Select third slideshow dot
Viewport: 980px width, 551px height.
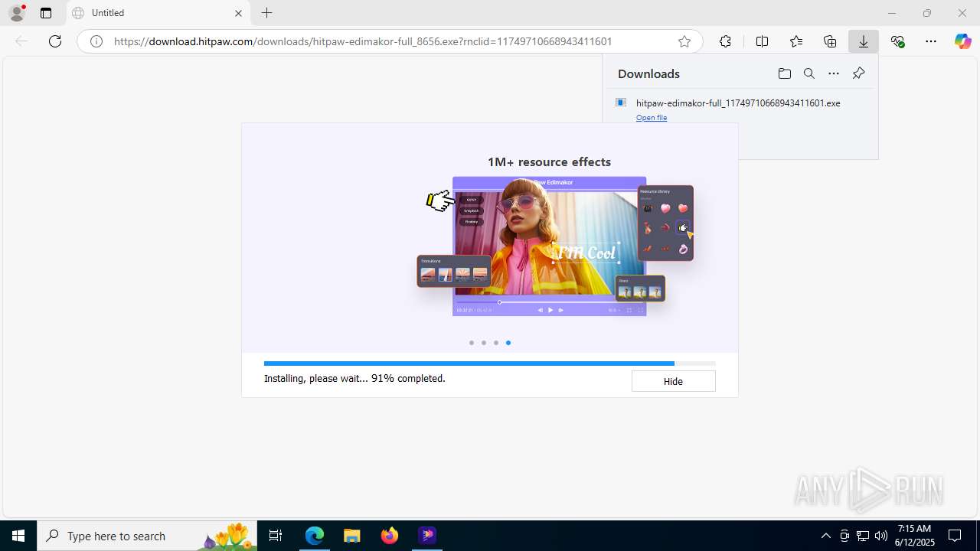tap(496, 343)
